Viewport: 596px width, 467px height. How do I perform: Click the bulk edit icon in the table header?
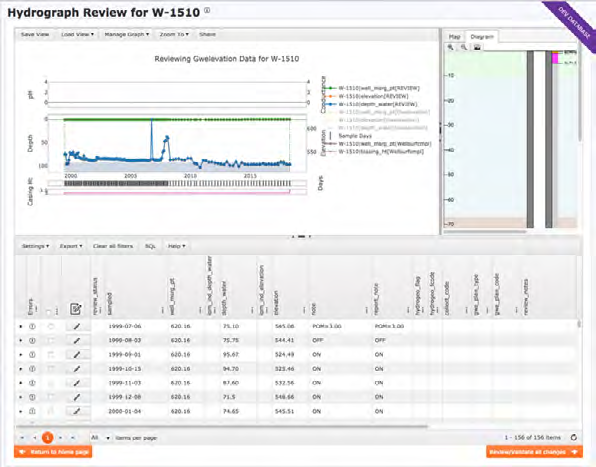76,309
